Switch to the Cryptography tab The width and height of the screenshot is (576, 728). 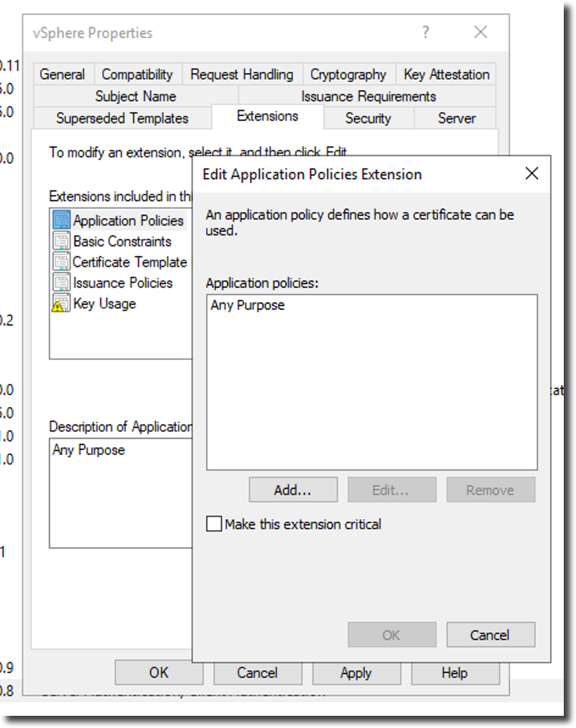click(x=348, y=74)
